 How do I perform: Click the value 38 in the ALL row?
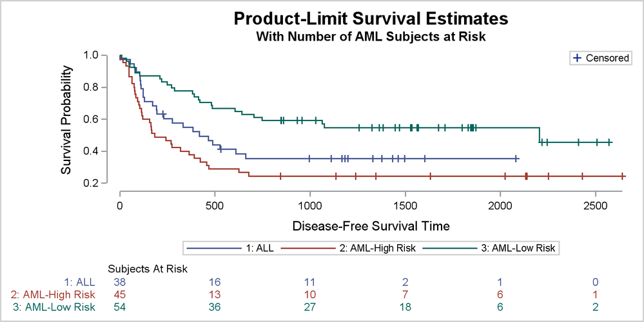coord(120,281)
